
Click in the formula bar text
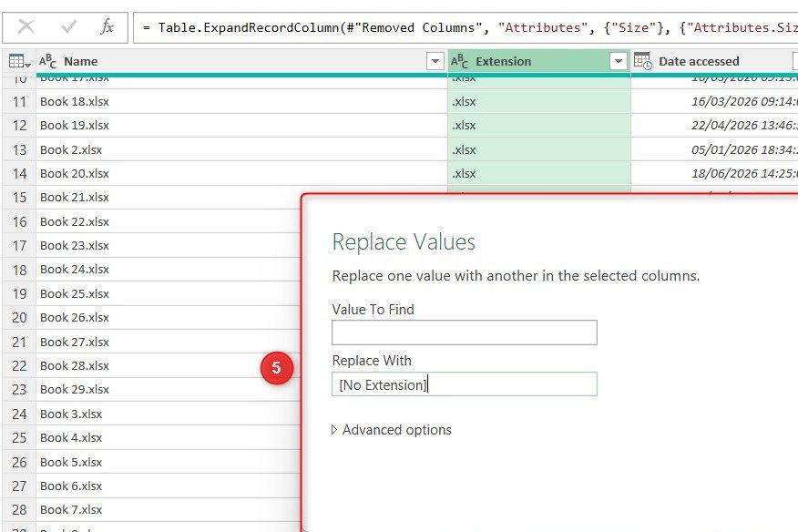[465, 27]
